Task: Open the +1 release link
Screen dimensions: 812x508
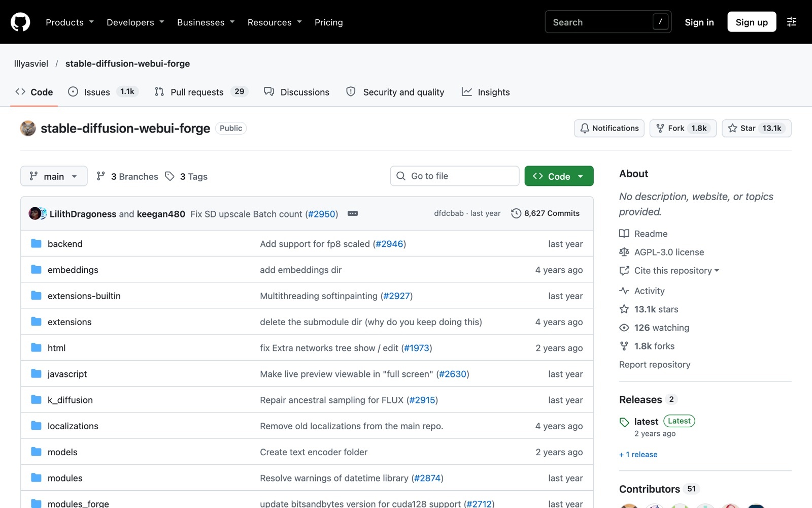Action: pos(638,454)
